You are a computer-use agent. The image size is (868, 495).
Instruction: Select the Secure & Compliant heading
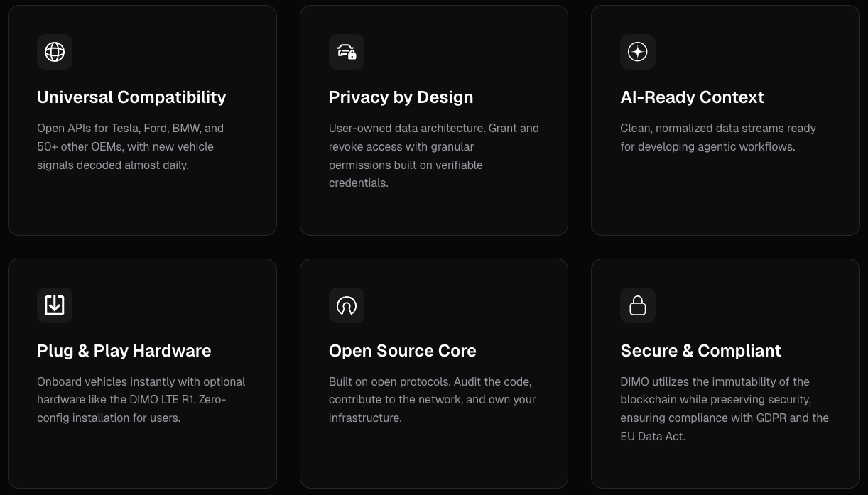pyautogui.click(x=700, y=351)
